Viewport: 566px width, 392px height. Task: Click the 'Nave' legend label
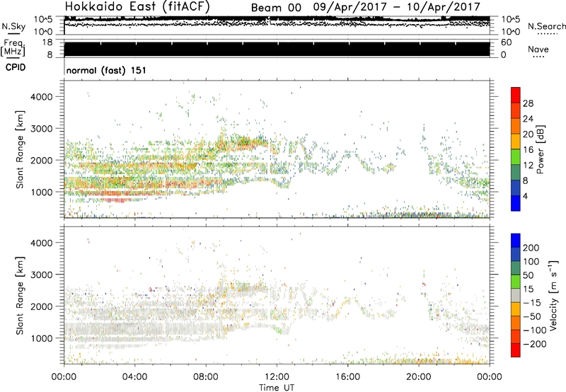coord(538,50)
